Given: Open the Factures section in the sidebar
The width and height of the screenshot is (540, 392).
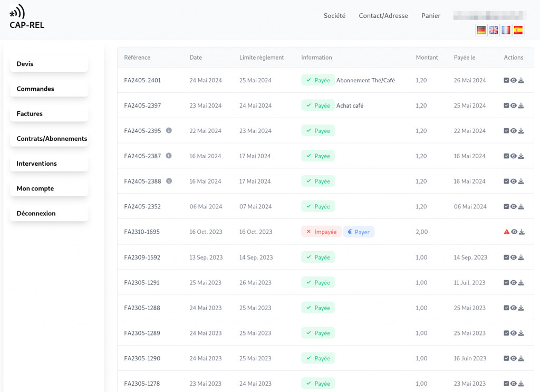Looking at the screenshot, I should 49,114.
